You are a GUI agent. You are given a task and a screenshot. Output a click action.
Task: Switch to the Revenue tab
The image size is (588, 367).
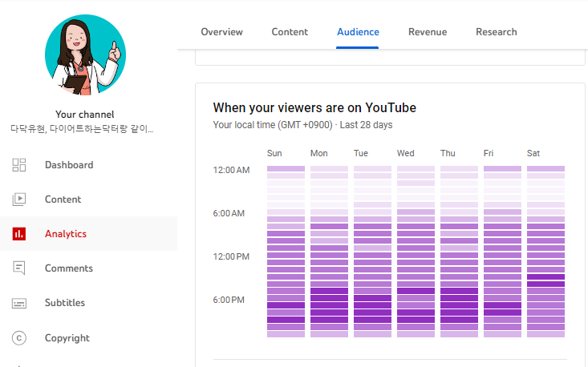coord(428,32)
